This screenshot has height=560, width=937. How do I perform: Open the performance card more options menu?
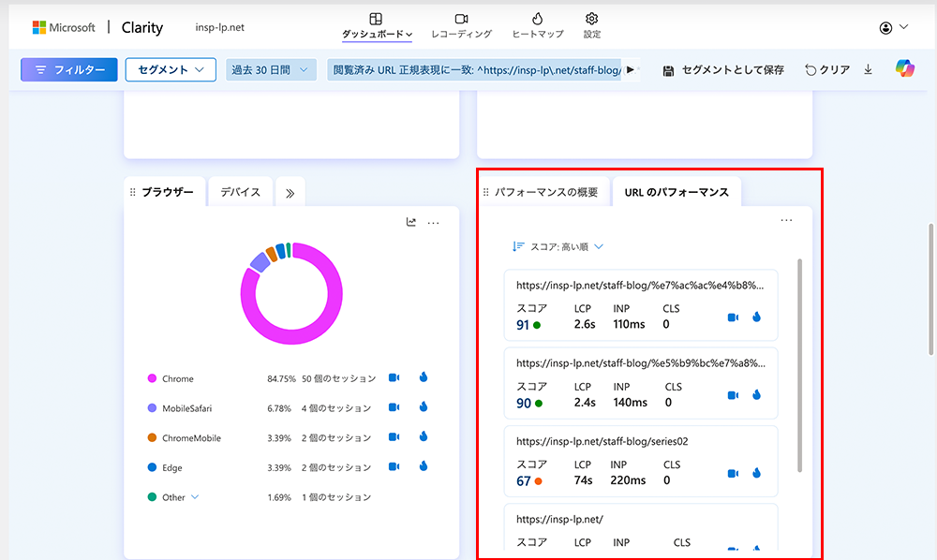(x=786, y=220)
